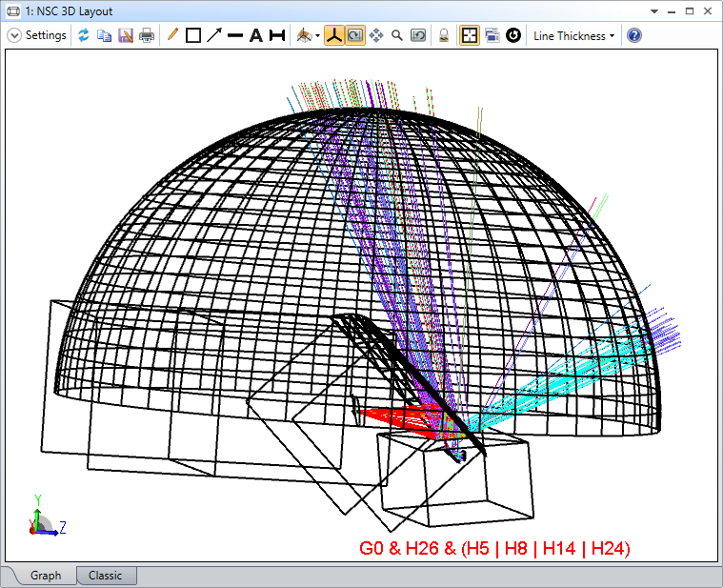Select the H dimension measurement tool

[276, 35]
